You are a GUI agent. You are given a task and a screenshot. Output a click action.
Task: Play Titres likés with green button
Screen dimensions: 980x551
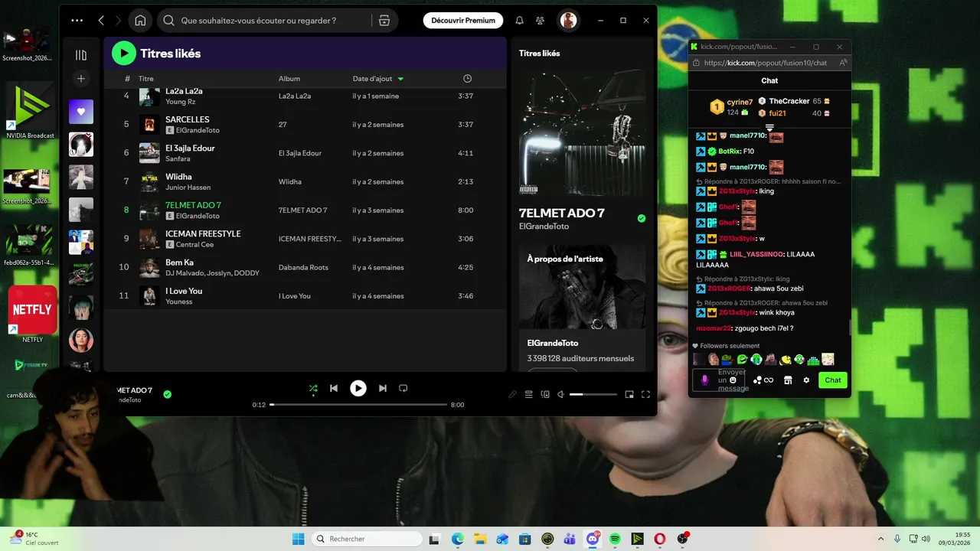click(x=123, y=53)
